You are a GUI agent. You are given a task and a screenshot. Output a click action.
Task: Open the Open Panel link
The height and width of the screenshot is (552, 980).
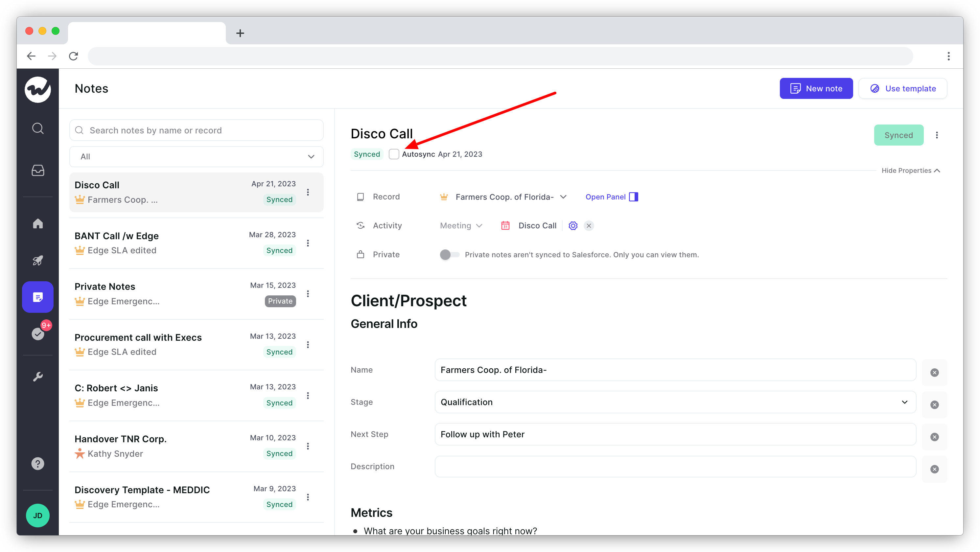[605, 197]
